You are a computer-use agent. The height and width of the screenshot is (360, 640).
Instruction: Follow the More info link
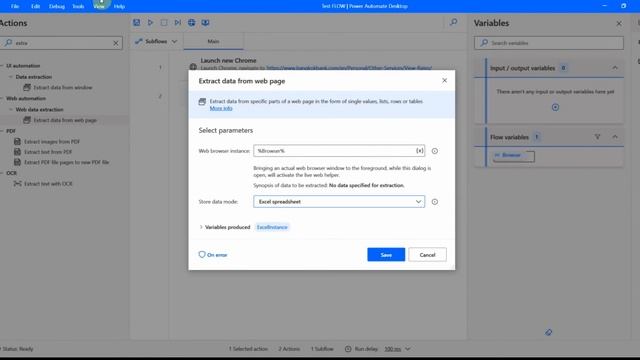(x=221, y=108)
